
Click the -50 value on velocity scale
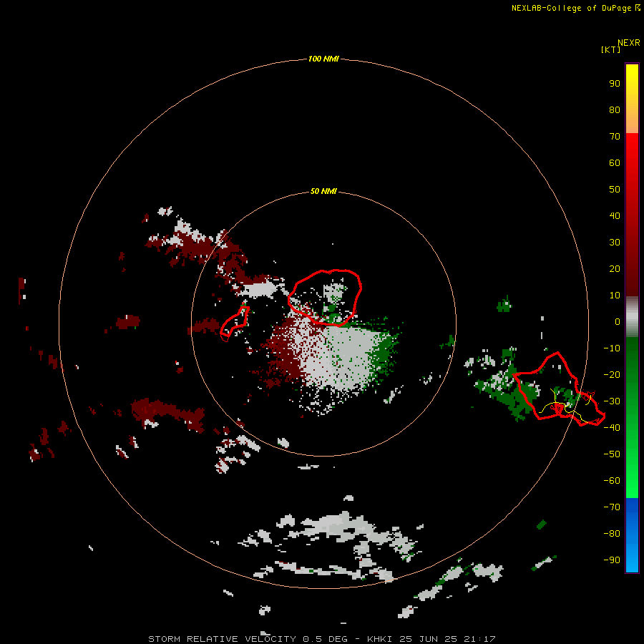coord(612,454)
